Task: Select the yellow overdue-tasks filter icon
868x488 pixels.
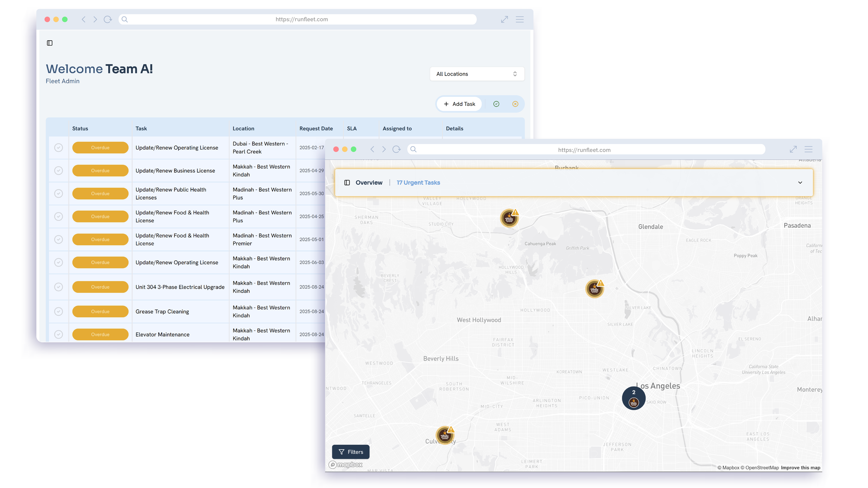Action: [515, 104]
